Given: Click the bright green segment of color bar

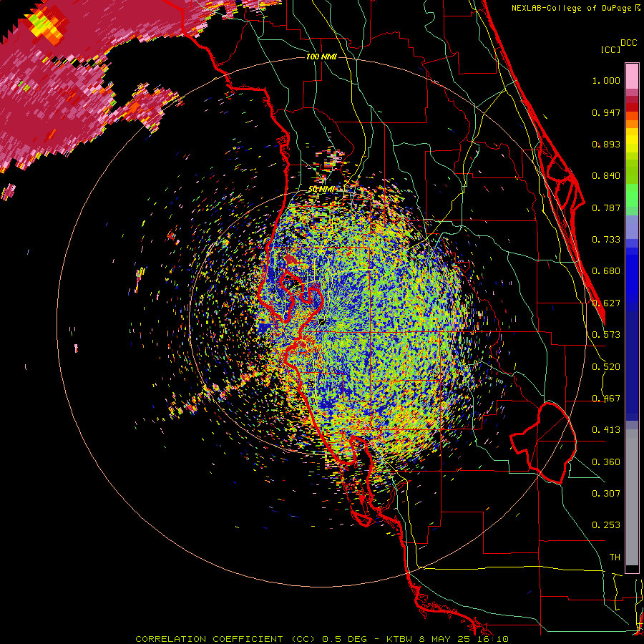Looking at the screenshot, I should [x=632, y=195].
